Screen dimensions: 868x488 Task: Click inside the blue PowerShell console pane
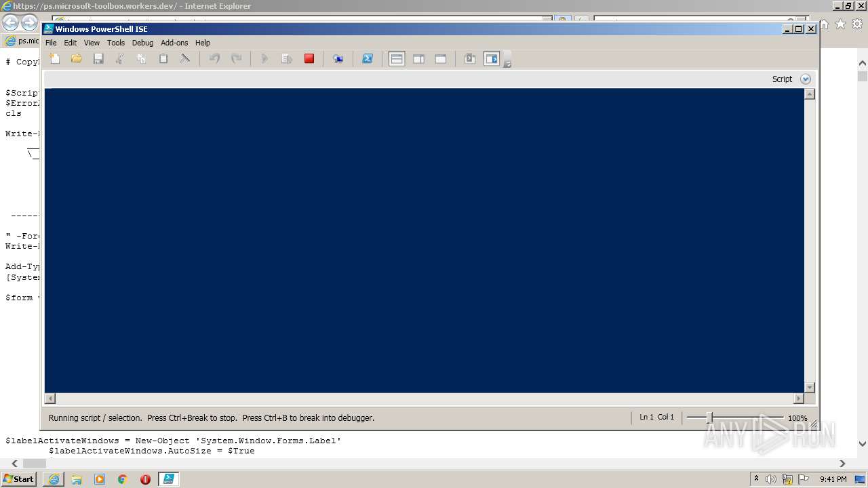pyautogui.click(x=425, y=241)
